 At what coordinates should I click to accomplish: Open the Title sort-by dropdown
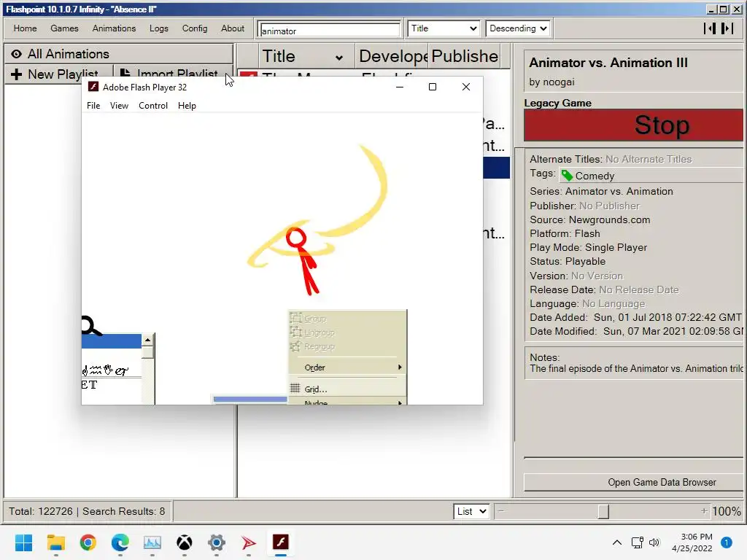444,28
